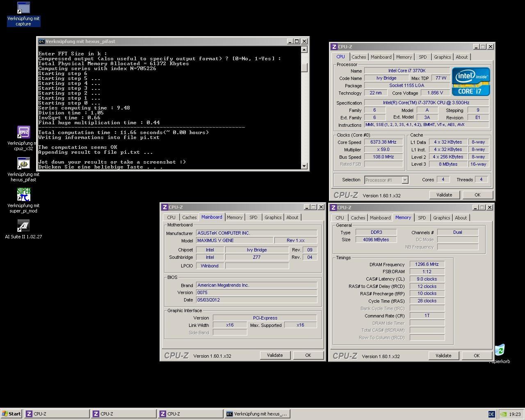Click the DRAM Frequency 1296.6 MHz value
This screenshot has height=420, width=525.
pos(427,264)
